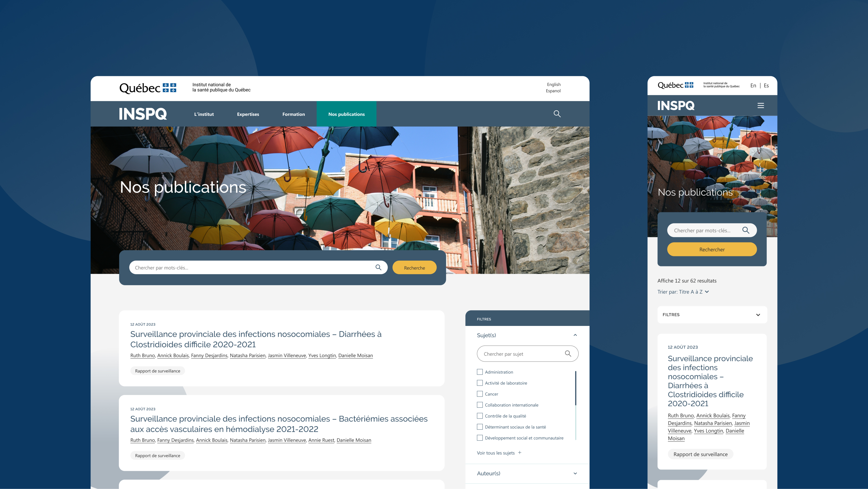Check the Activité de laboratoire checkbox

click(x=480, y=383)
